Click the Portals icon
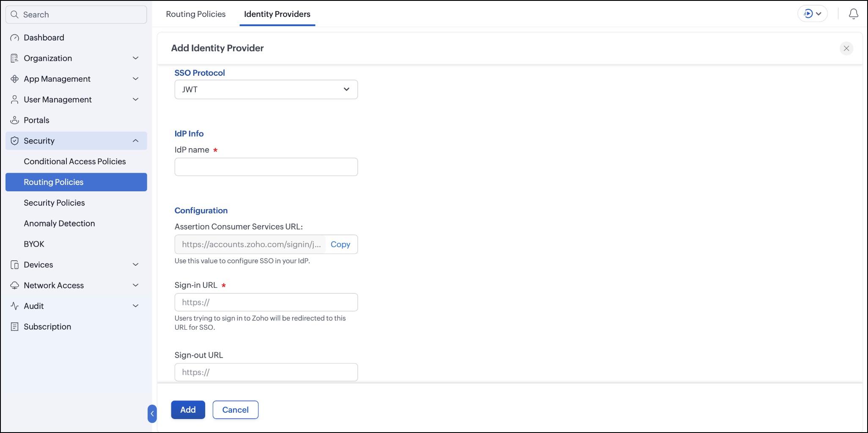Screen dimensions: 868x433 tap(14, 120)
